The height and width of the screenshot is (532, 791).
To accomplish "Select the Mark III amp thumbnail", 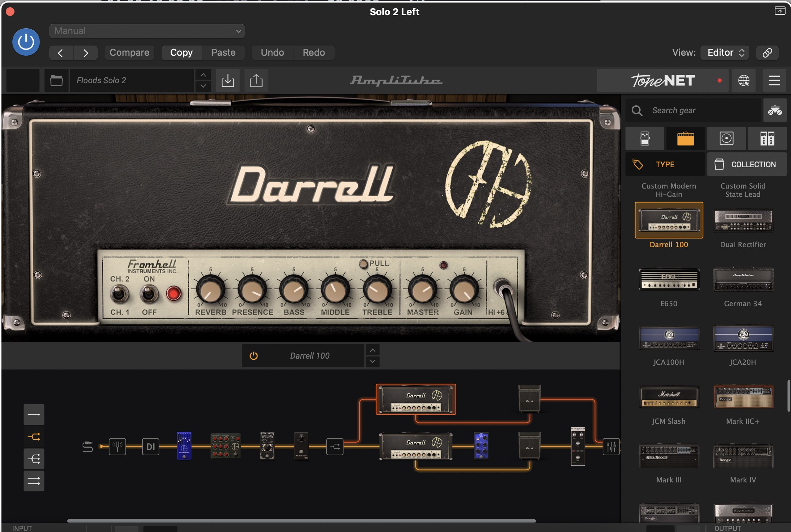I will pos(669,456).
